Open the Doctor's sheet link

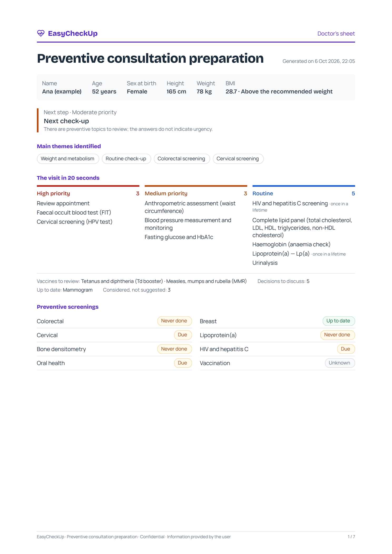coord(336,34)
